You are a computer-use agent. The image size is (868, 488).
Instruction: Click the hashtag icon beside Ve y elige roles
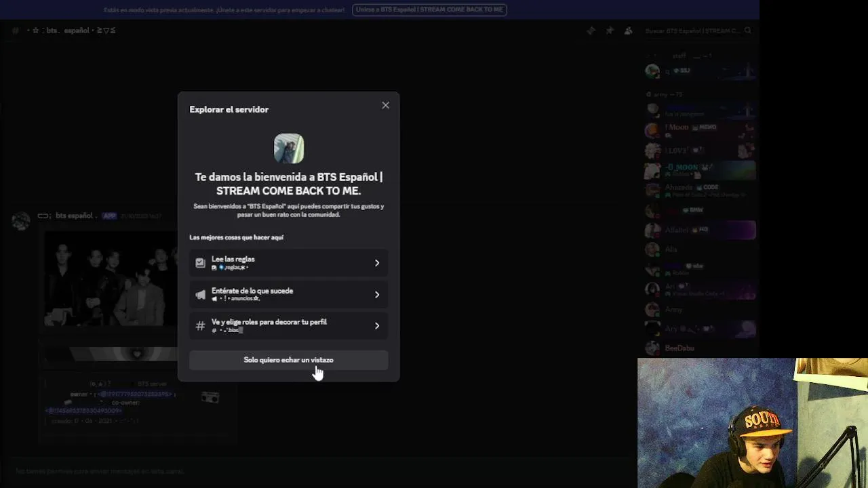coord(200,326)
